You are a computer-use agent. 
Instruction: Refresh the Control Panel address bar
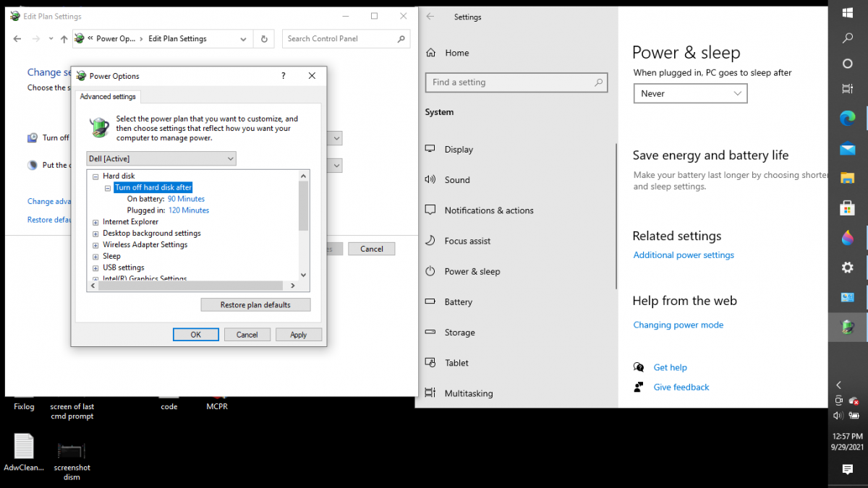click(x=264, y=39)
